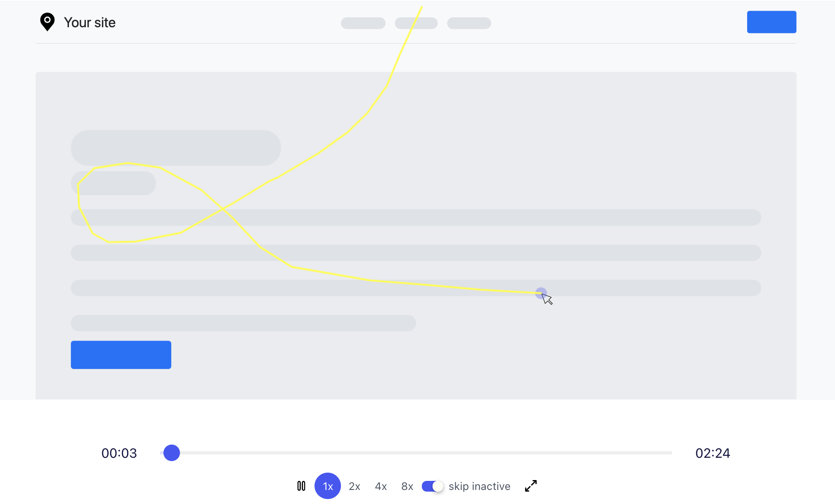Click the 'Your site' title text
Viewport: 835px width, 504px height.
(x=90, y=22)
